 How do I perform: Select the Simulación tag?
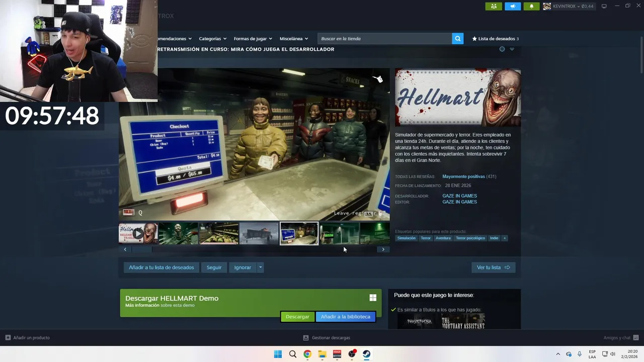coord(407,238)
